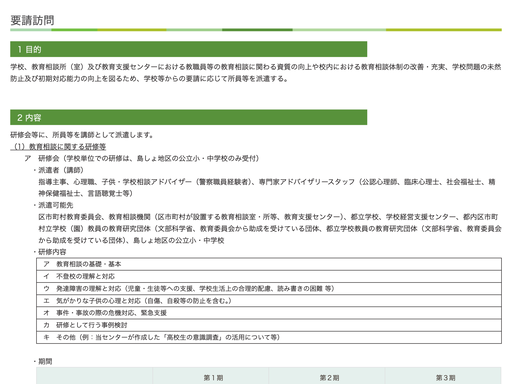Select table row 'エ 気がかりな子供の心理と対応'
The width and height of the screenshot is (512, 384).
pos(269,301)
